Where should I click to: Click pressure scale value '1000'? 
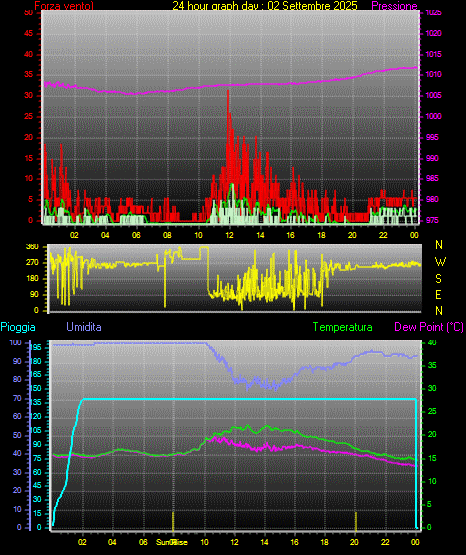pos(433,116)
